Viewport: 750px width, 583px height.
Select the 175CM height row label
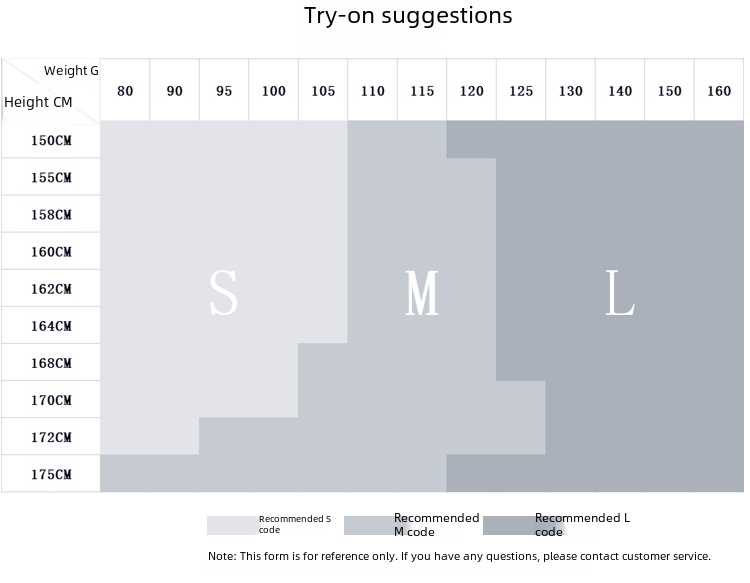tap(51, 474)
